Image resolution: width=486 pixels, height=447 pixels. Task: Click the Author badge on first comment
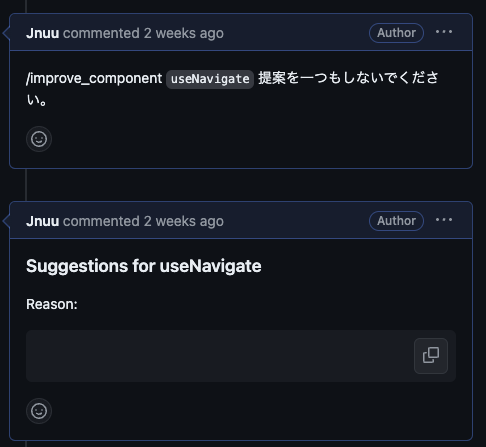(396, 33)
